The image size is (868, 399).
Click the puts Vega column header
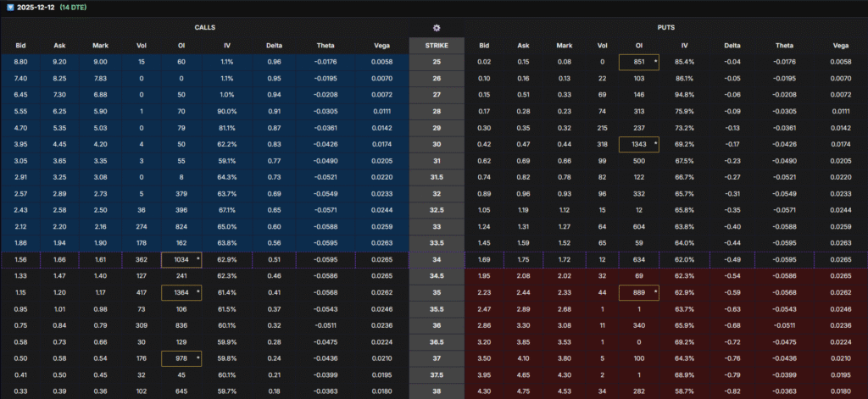(840, 45)
